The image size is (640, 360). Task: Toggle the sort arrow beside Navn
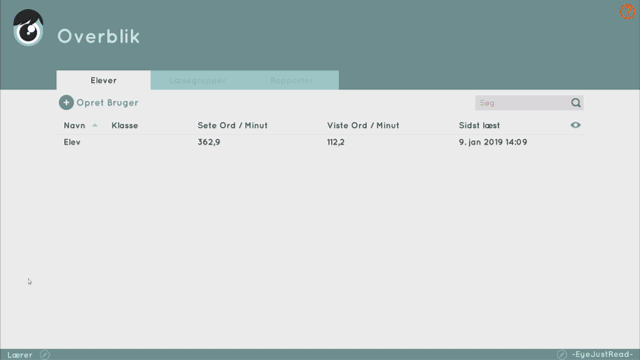point(95,125)
